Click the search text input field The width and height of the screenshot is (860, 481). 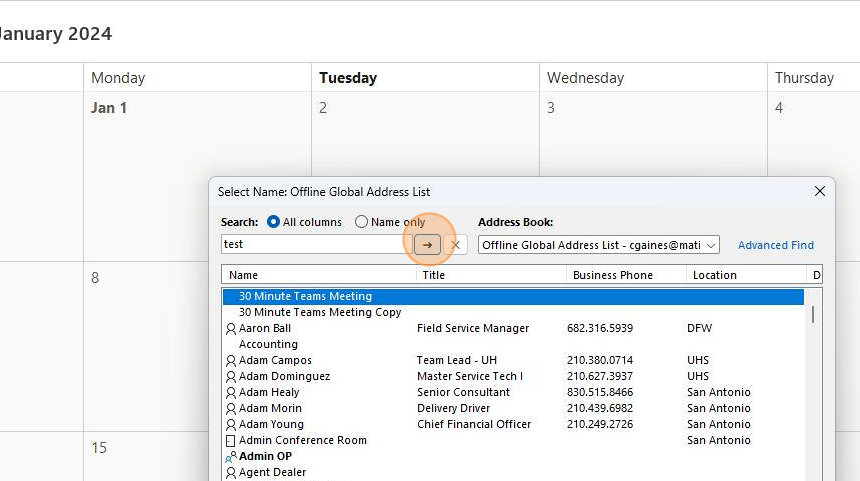[312, 244]
